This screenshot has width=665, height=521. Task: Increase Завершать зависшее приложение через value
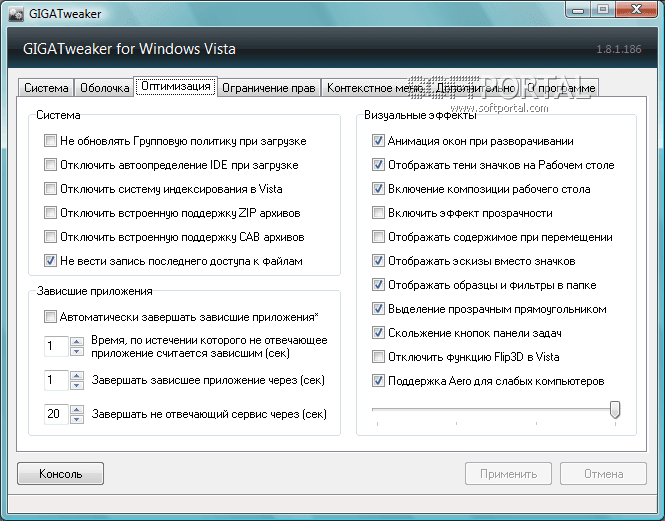77,375
